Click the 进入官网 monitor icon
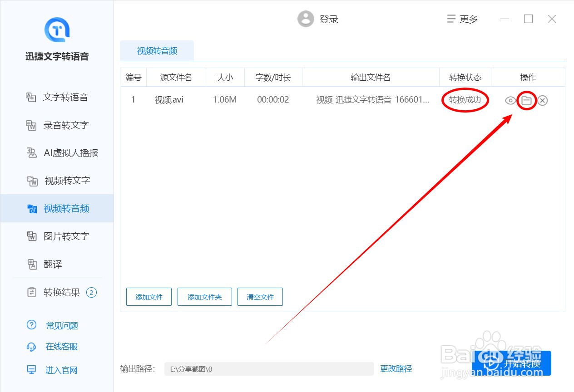 click(31, 370)
